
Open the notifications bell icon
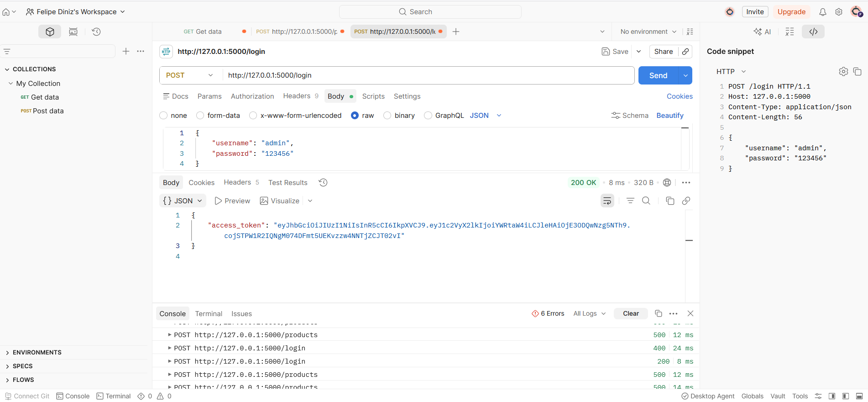[822, 12]
